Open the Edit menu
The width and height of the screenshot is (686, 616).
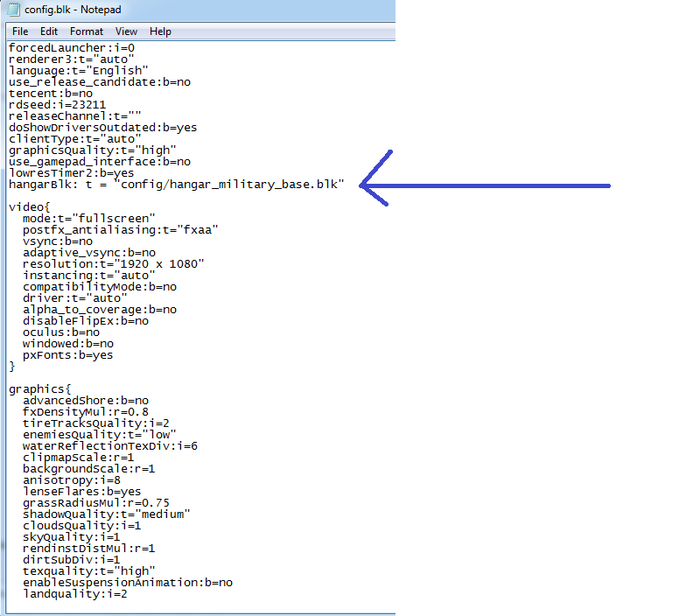tap(49, 31)
